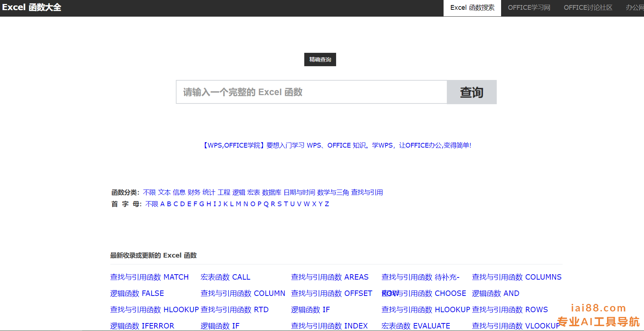The image size is (644, 331).
Task: Click the Excel 函数大全 site title
Action: point(32,7)
